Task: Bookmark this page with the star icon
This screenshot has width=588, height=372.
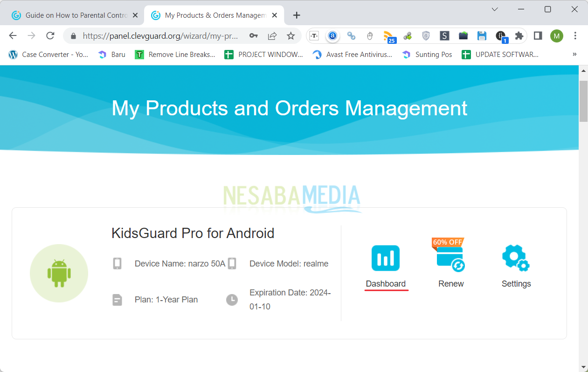Action: (x=291, y=36)
